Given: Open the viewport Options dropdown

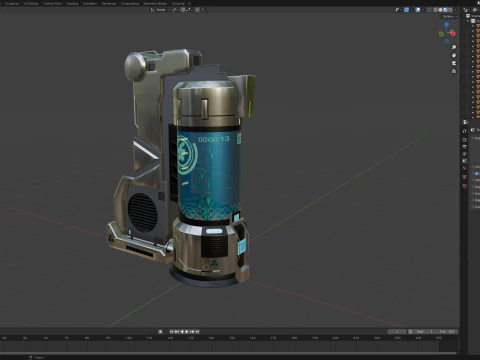Looking at the screenshot, I should (449, 16).
